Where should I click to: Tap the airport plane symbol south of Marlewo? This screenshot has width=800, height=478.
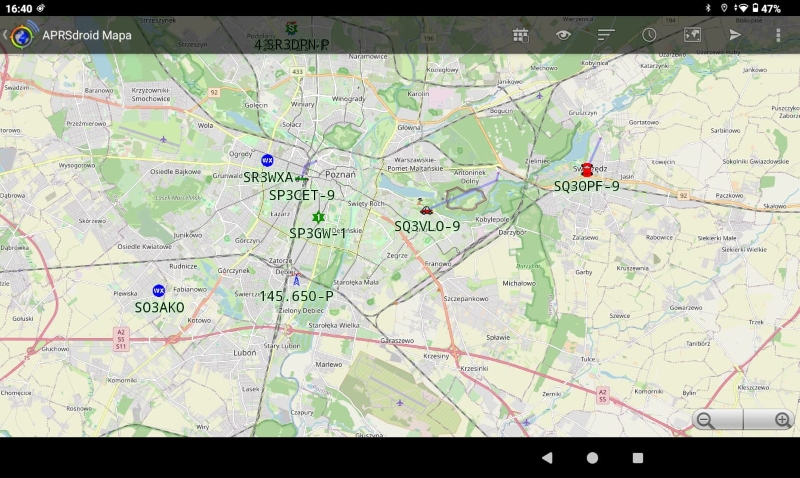pos(399,403)
